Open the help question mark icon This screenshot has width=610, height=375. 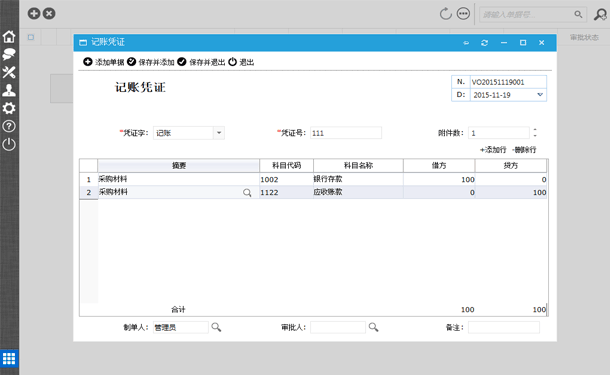click(x=9, y=126)
